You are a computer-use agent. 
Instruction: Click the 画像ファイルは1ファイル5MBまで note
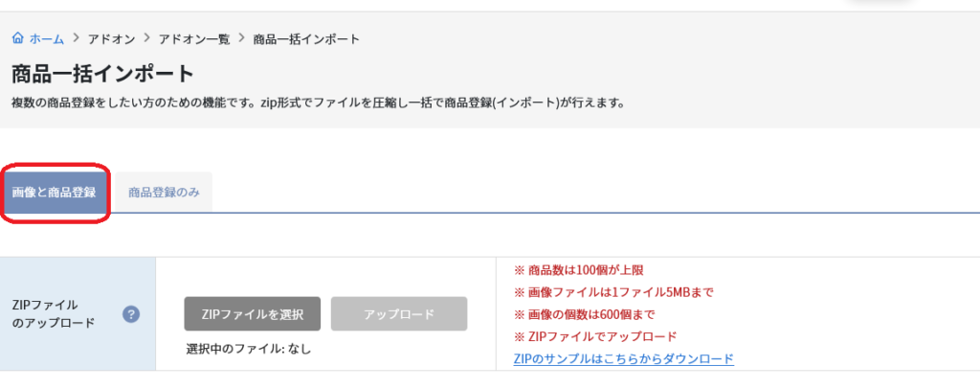(x=613, y=292)
